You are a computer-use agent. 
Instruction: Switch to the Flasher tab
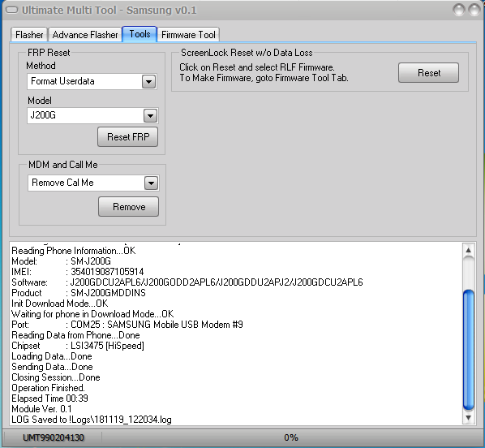click(x=29, y=34)
